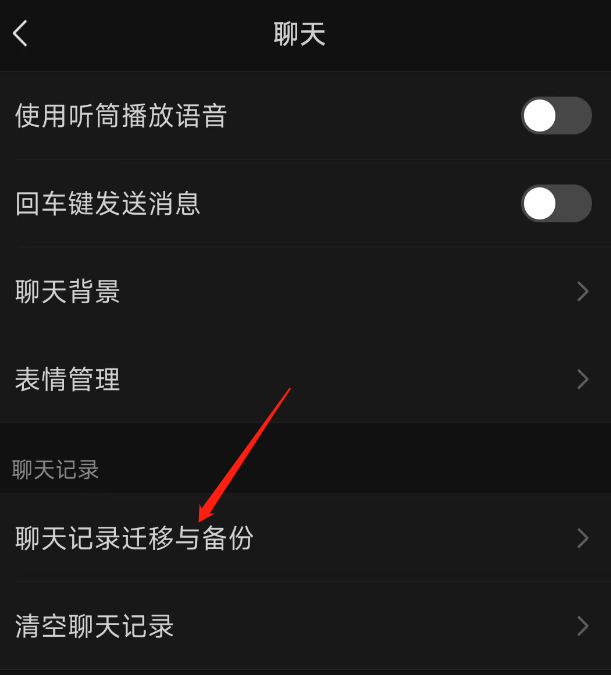Click the 回车键发送消息 label text
Screen dimensions: 611x675
tap(108, 203)
